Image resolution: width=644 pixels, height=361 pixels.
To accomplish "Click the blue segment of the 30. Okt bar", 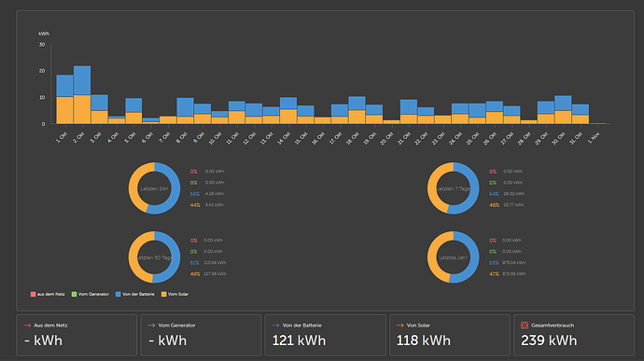I will (563, 104).
